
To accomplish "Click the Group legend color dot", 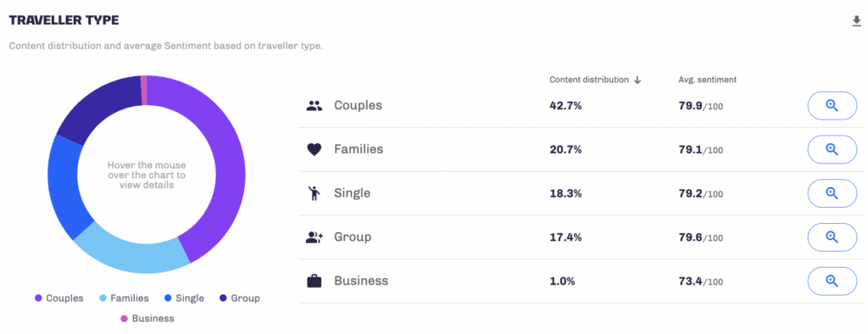I will pyautogui.click(x=223, y=298).
